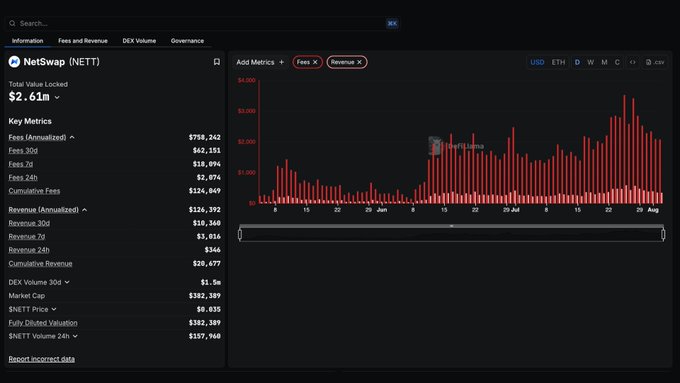Expand the $NETT Price row
The width and height of the screenshot is (680, 383).
click(54, 309)
